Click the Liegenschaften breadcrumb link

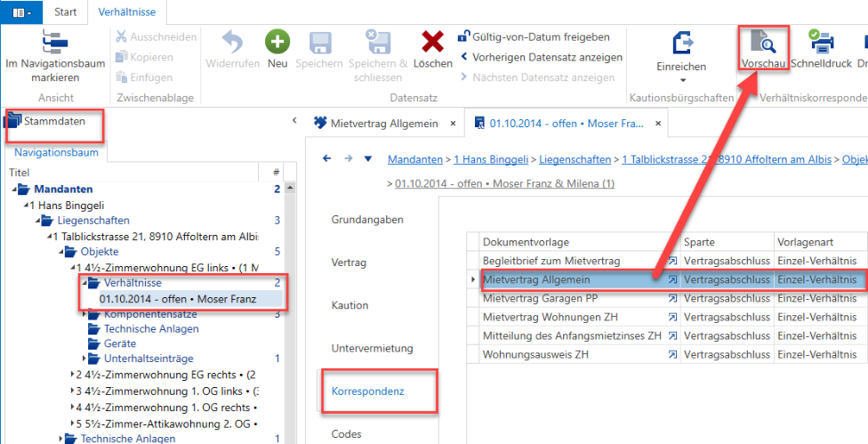[574, 159]
